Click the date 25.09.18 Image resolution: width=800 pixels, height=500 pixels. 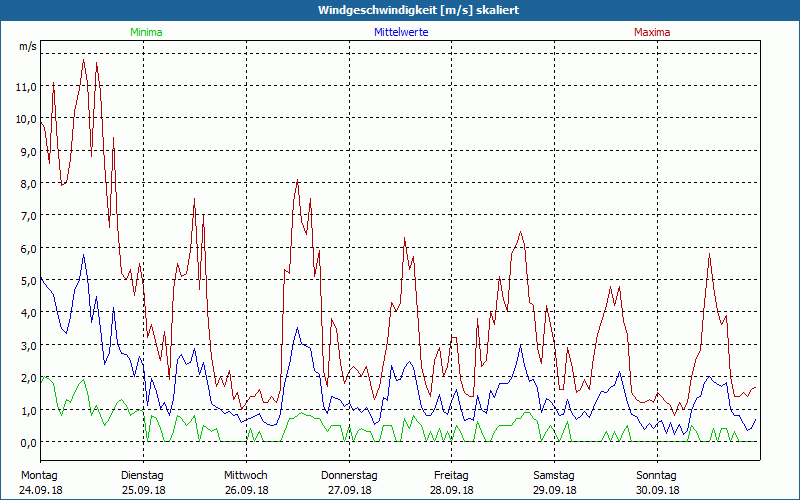coord(143,490)
